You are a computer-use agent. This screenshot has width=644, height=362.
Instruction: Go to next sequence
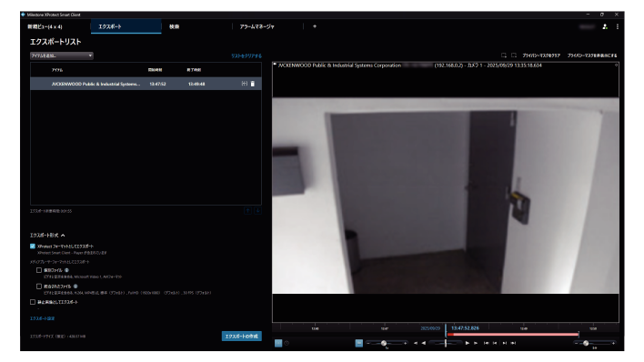(504, 343)
